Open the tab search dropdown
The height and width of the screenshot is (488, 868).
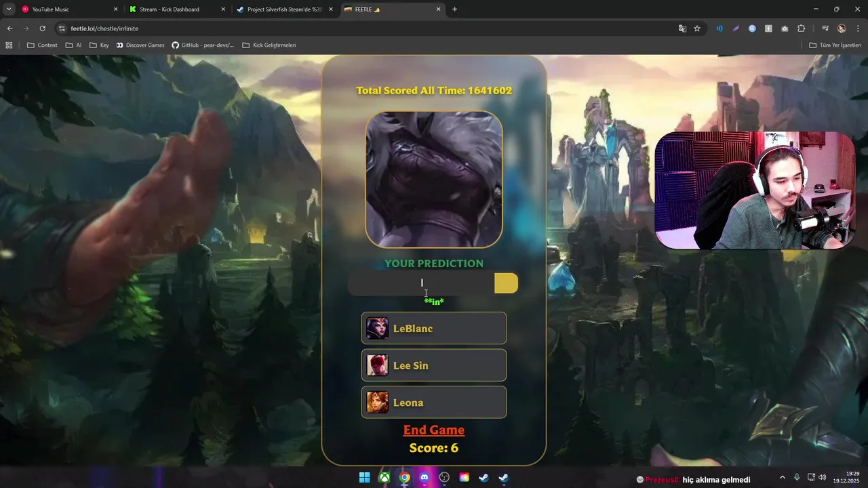(8, 9)
